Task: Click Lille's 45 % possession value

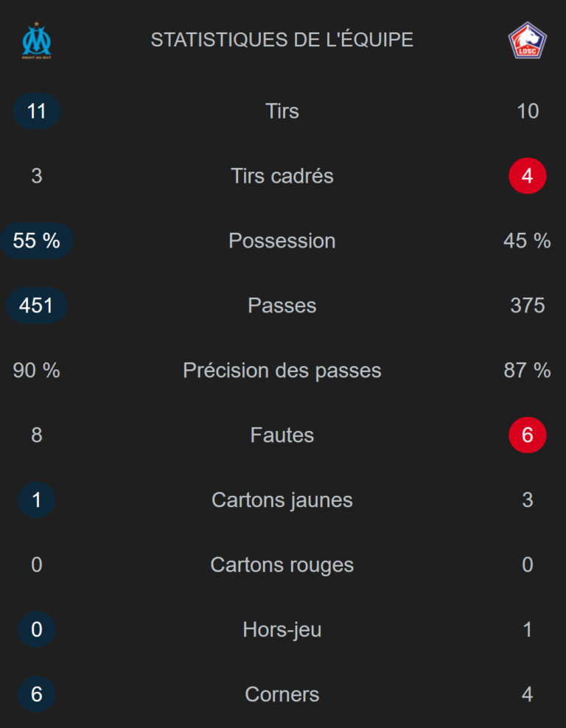Action: [527, 241]
